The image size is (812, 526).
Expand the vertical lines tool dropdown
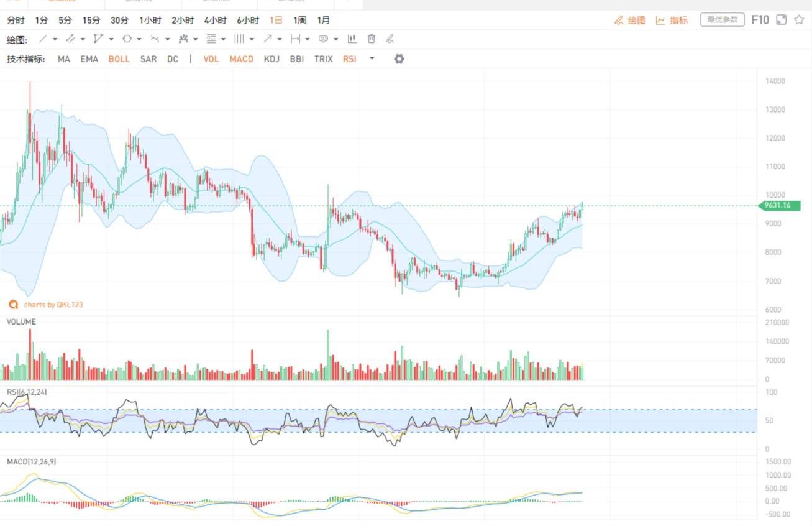pyautogui.click(x=252, y=39)
